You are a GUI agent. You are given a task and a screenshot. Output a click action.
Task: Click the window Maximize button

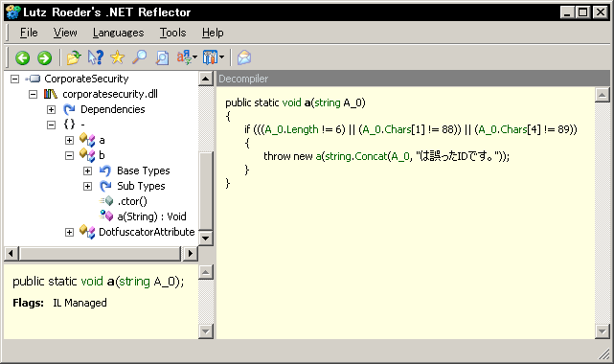tap(583, 12)
